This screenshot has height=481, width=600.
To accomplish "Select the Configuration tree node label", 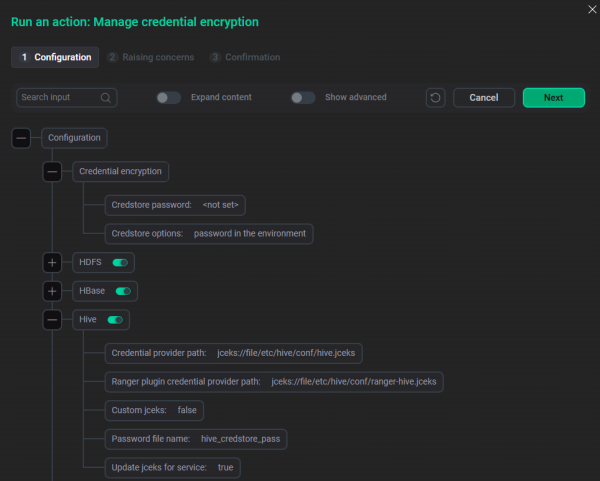I will tap(74, 138).
